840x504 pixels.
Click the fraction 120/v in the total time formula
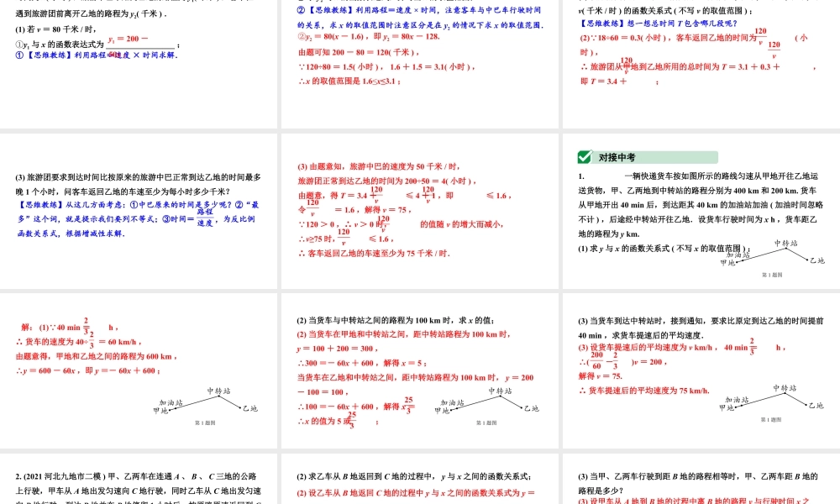pos(624,66)
